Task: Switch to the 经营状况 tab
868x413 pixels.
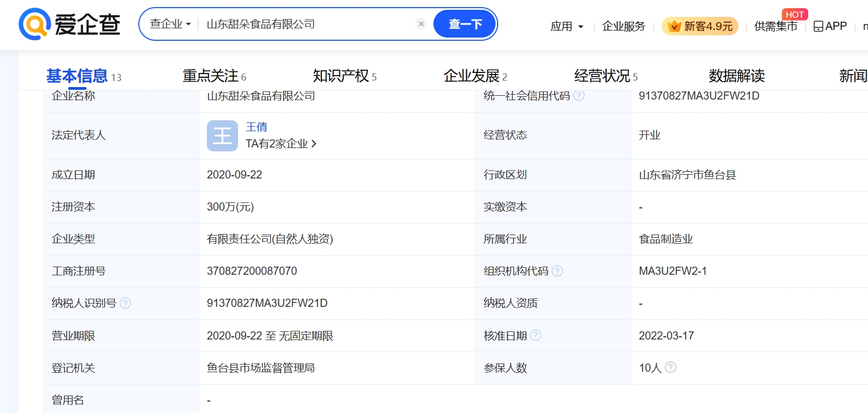Action: pos(606,76)
